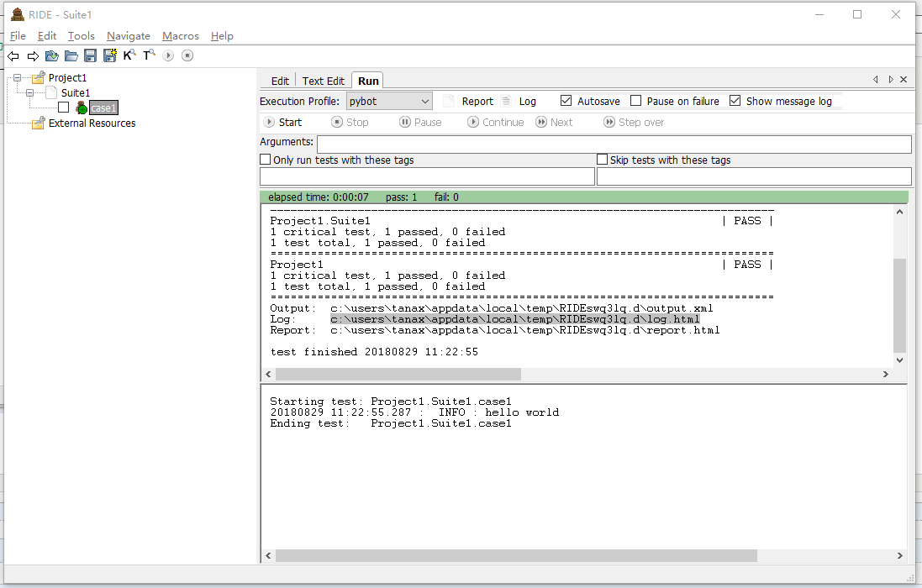The height and width of the screenshot is (588, 922).
Task: Click the Open Directory folder toolbar icon
Action: 71,55
